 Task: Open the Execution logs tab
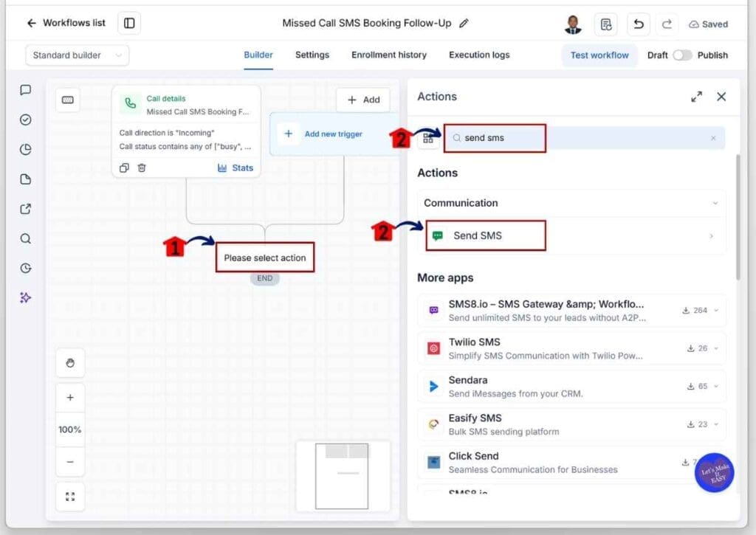[x=479, y=55]
